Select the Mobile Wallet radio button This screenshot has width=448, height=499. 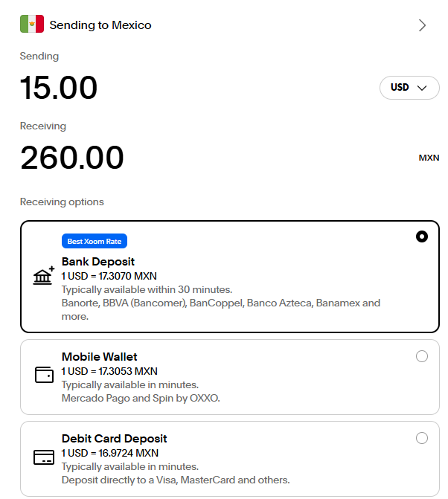tap(422, 356)
